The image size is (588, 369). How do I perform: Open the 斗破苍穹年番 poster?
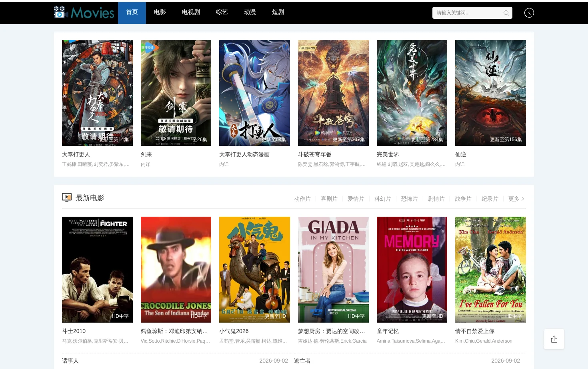pos(333,93)
